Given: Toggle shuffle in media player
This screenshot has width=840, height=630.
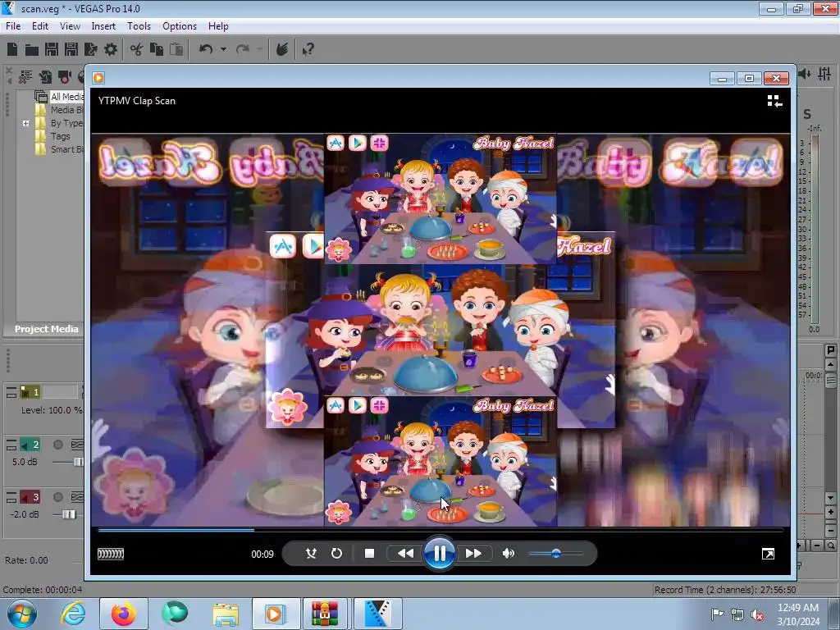Looking at the screenshot, I should 311,554.
